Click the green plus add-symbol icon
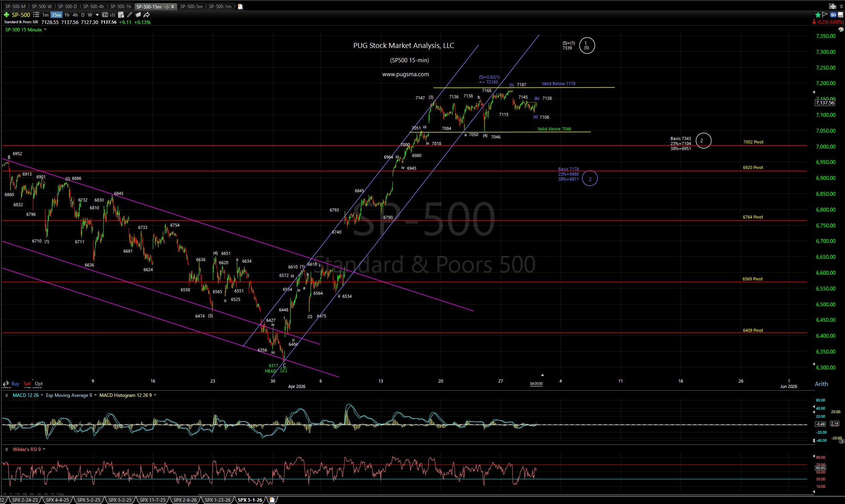The width and height of the screenshot is (845, 504). (6, 15)
